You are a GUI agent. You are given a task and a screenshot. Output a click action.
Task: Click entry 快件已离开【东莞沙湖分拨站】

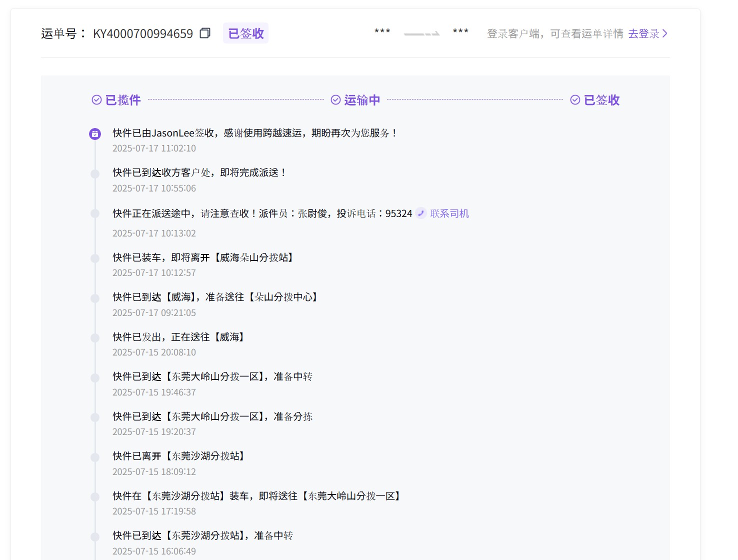(179, 456)
